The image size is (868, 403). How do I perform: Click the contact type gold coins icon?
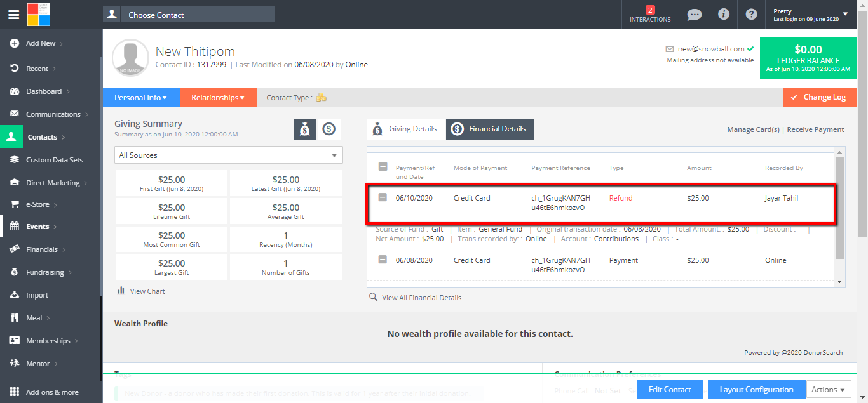[x=322, y=98]
